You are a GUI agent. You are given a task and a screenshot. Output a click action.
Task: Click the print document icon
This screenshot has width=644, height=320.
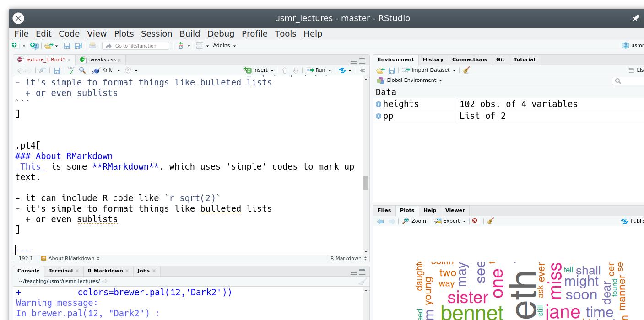click(92, 46)
